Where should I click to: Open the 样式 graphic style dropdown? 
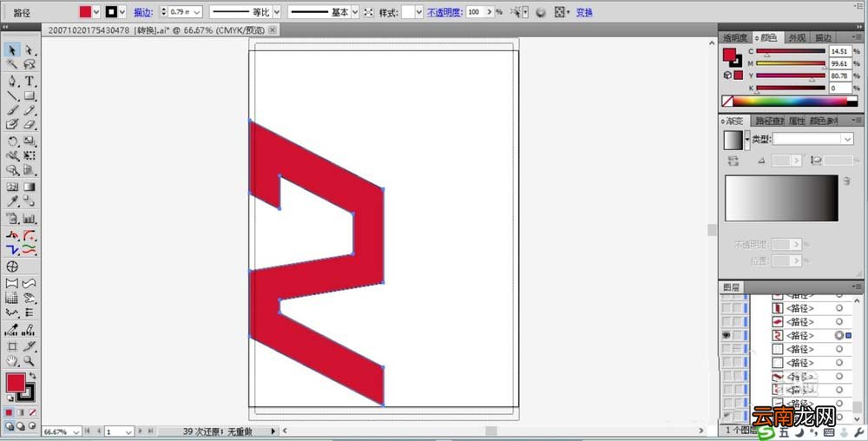click(x=418, y=11)
